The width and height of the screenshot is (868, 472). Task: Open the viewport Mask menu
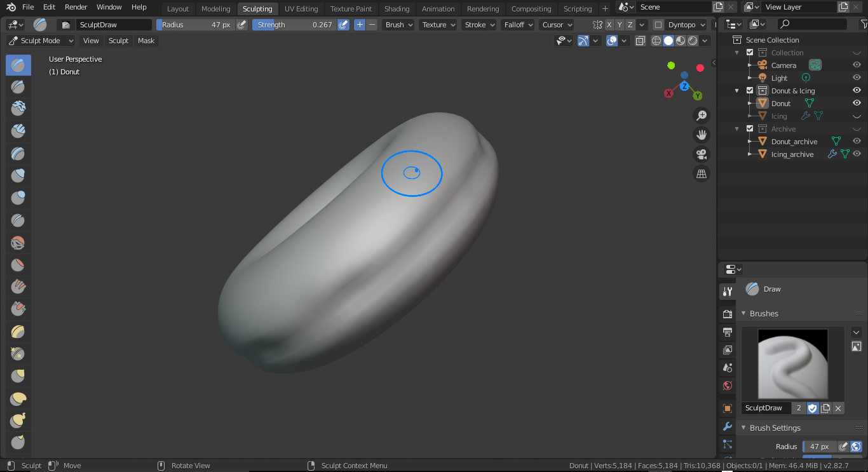pyautogui.click(x=146, y=41)
